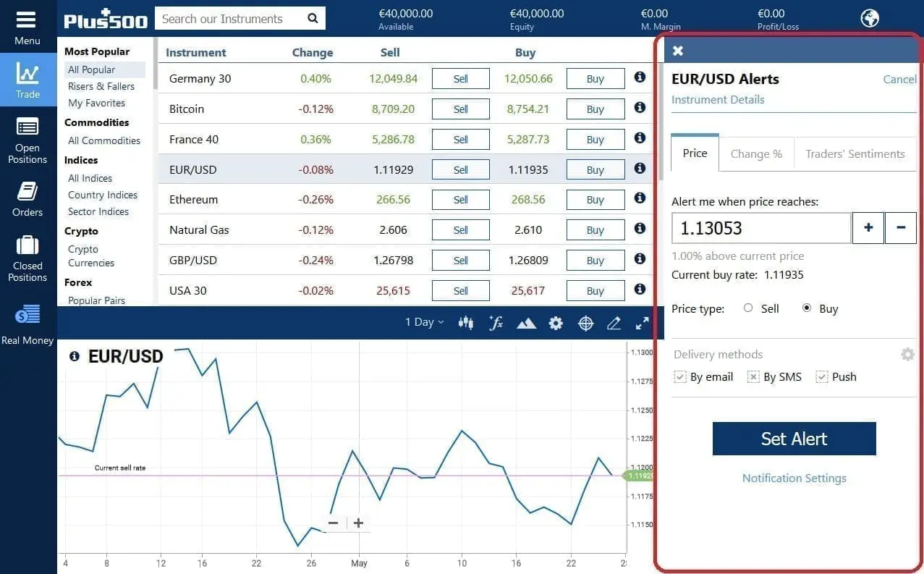Zoom in chart with plus button

click(x=358, y=523)
